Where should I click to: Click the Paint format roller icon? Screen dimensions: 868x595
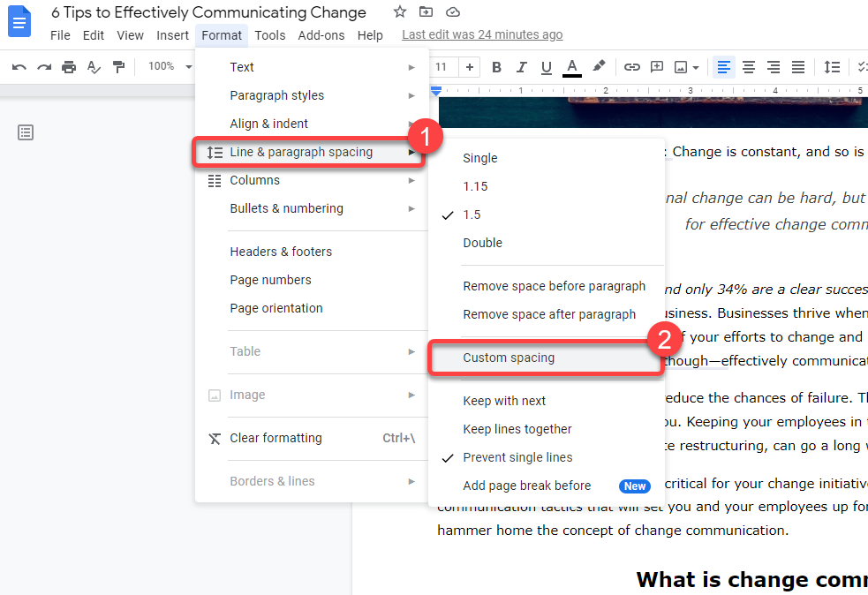click(x=118, y=67)
